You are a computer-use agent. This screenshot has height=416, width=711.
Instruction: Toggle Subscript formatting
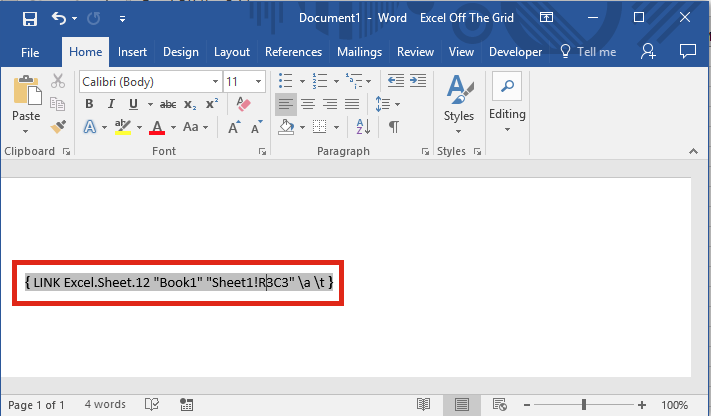click(x=190, y=104)
